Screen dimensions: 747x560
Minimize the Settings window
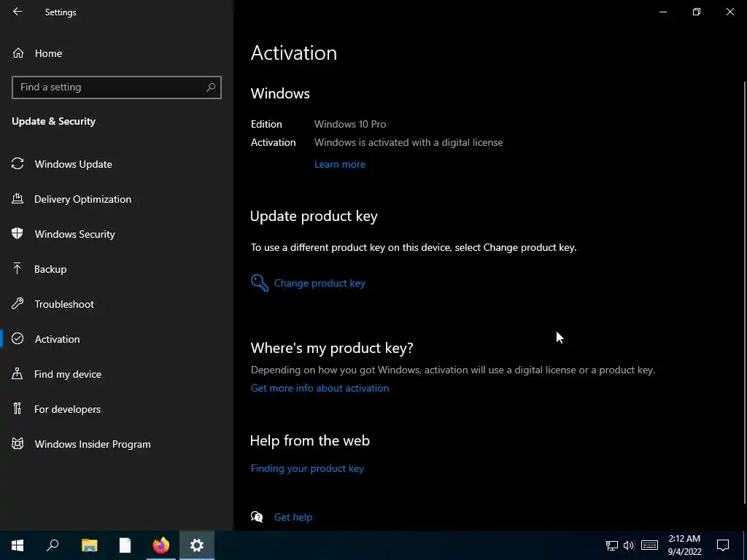tap(662, 12)
